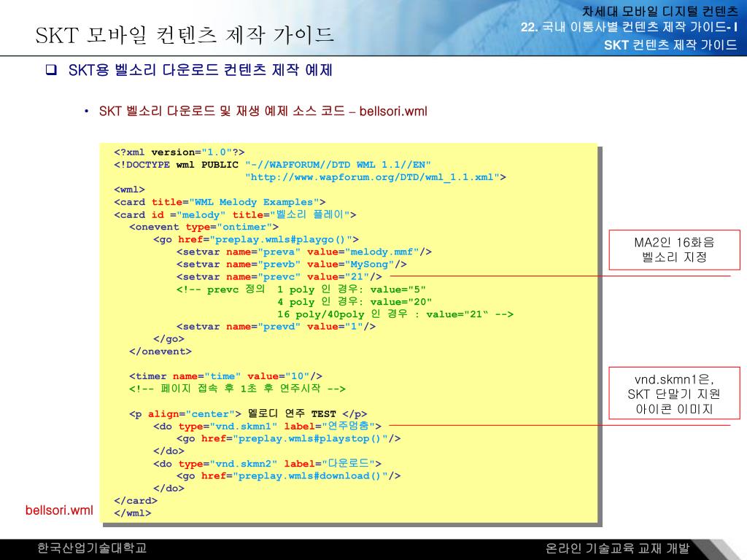The image size is (747, 560).
Task: Click the header text '차세대 모바일 디지털 컨텐츠'
Action: point(659,10)
